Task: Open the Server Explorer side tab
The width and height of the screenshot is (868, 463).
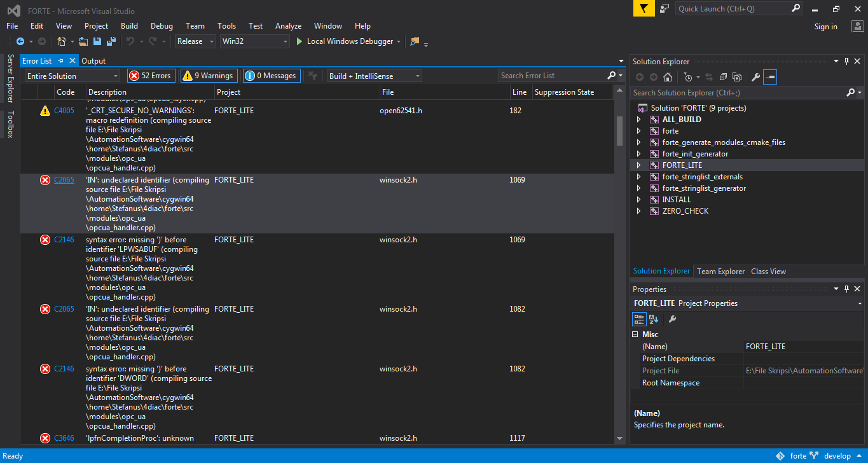Action: pos(10,78)
